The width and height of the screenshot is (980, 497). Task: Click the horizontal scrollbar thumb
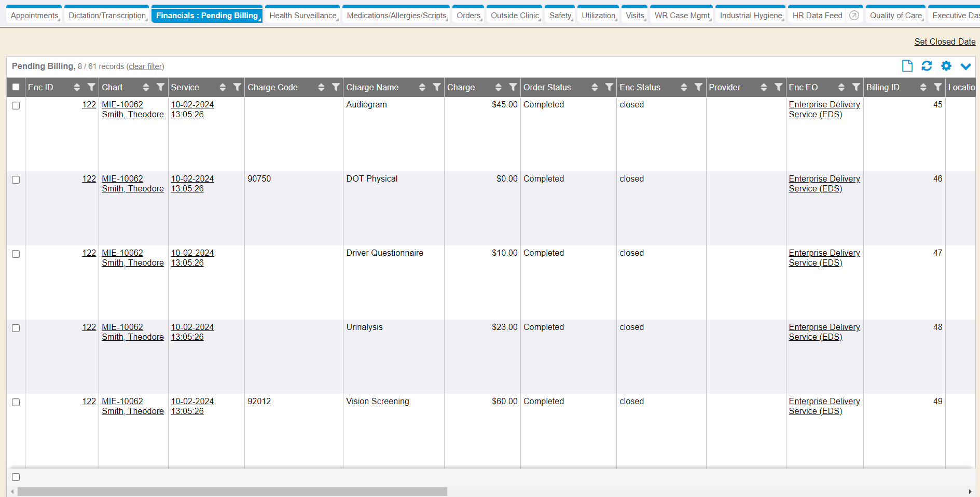[x=232, y=491]
